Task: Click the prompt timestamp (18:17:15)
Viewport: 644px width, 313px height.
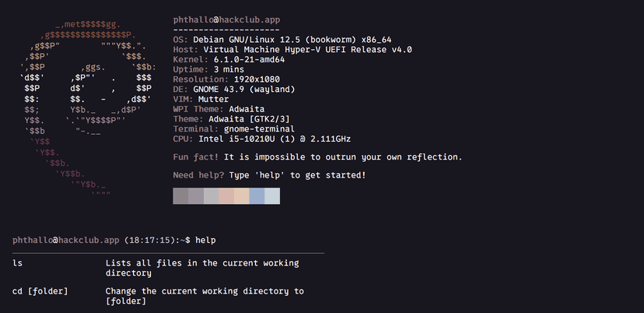Action: [152, 240]
